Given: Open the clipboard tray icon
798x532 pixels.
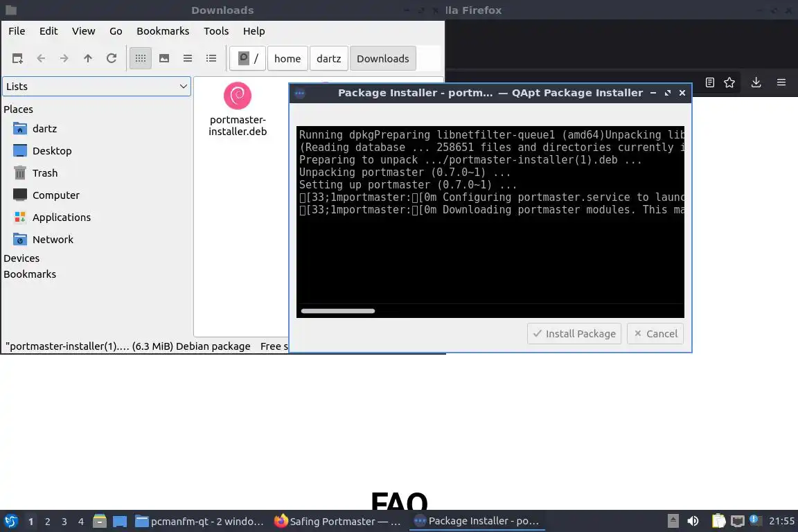Looking at the screenshot, I should click(x=718, y=522).
